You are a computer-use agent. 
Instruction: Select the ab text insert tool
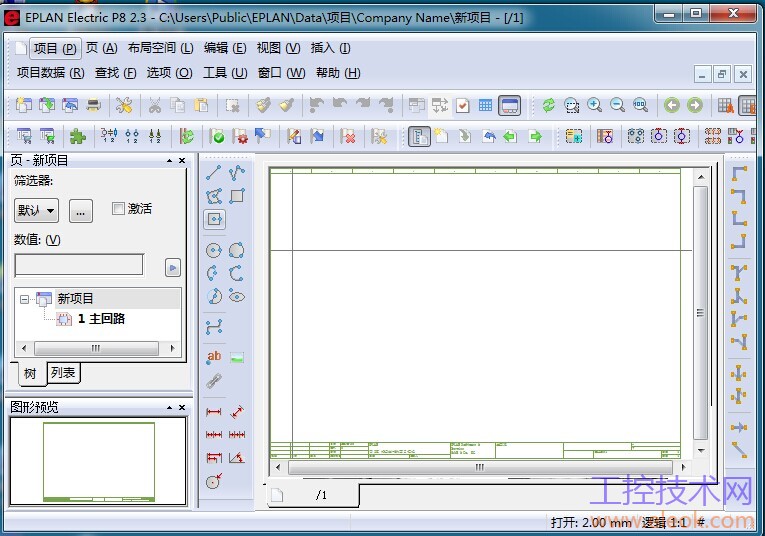214,357
